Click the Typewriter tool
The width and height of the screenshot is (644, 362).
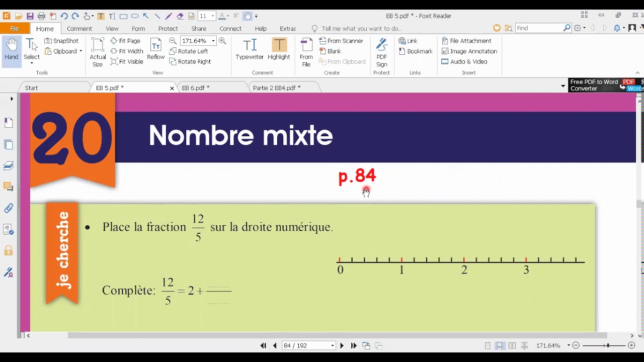(250, 49)
